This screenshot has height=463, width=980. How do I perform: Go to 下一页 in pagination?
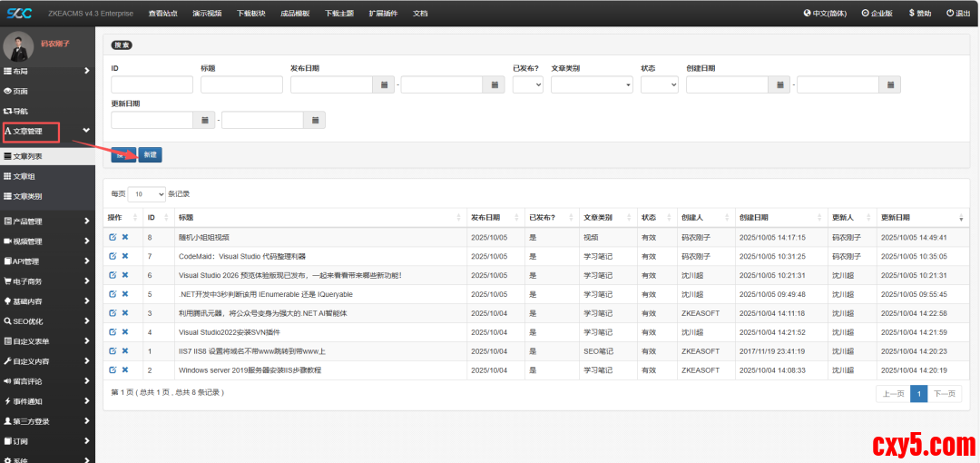coord(944,393)
